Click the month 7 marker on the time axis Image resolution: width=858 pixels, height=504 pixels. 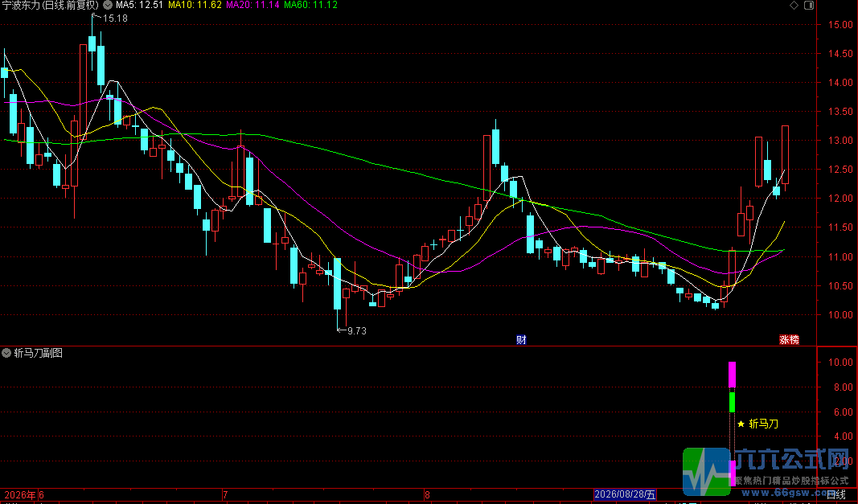(x=225, y=495)
